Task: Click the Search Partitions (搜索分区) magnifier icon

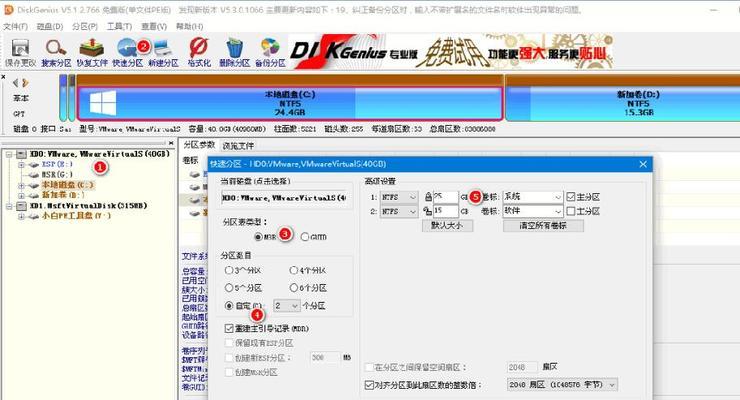Action: click(56, 52)
